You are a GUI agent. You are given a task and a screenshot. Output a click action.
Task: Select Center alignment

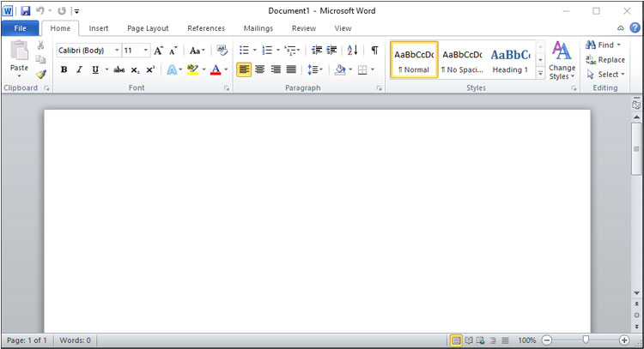pyautogui.click(x=259, y=69)
